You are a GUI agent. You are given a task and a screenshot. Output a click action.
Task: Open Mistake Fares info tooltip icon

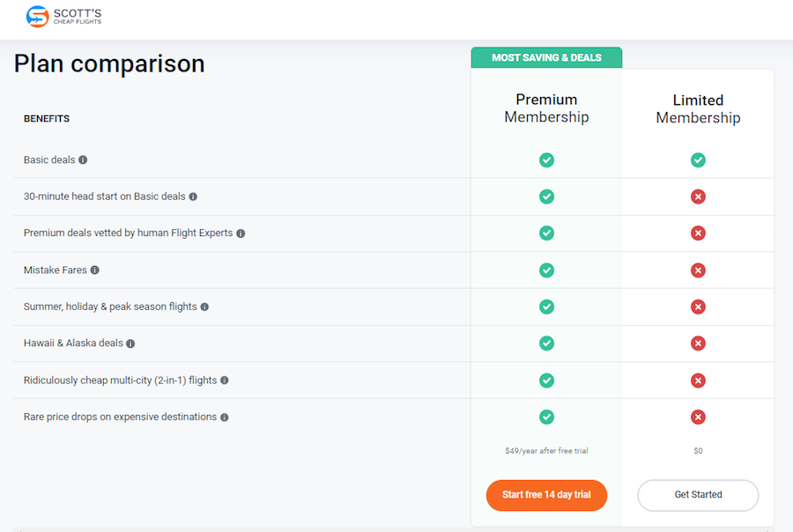pos(94,270)
